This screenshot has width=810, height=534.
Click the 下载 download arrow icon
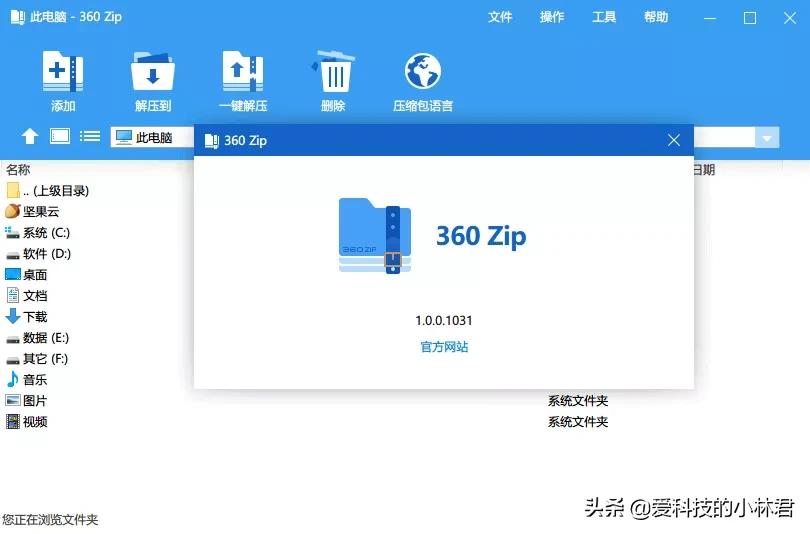coord(12,316)
